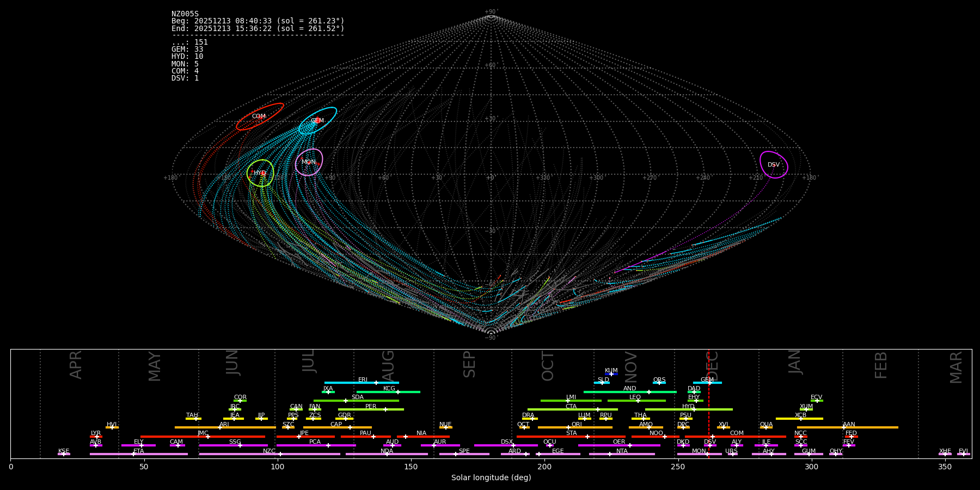Click the CAP shower bar in timeline
The height and width of the screenshot is (490, 980).
point(338,427)
